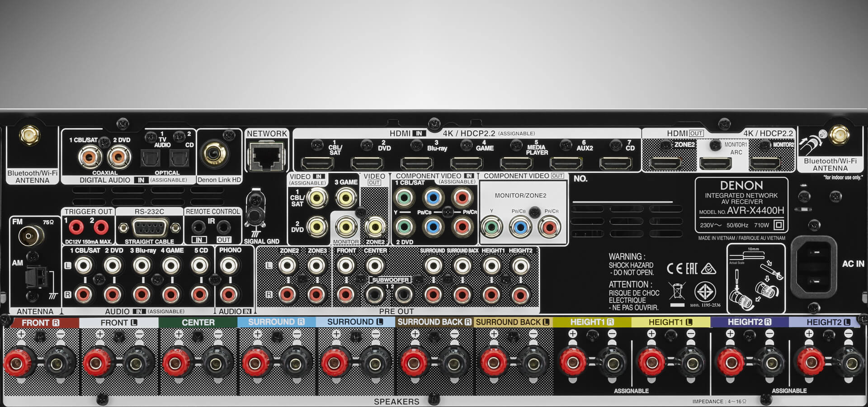Select the Network Ethernet port
The image size is (868, 407).
pyautogui.click(x=267, y=156)
